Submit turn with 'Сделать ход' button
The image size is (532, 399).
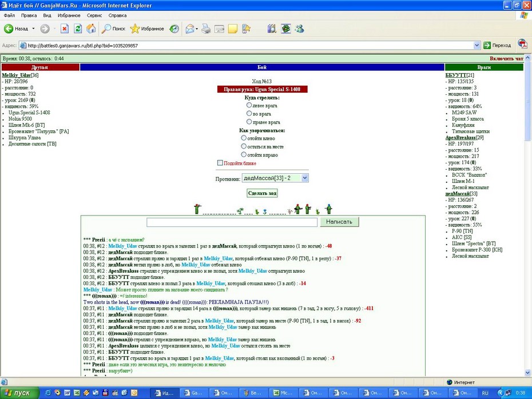262,193
